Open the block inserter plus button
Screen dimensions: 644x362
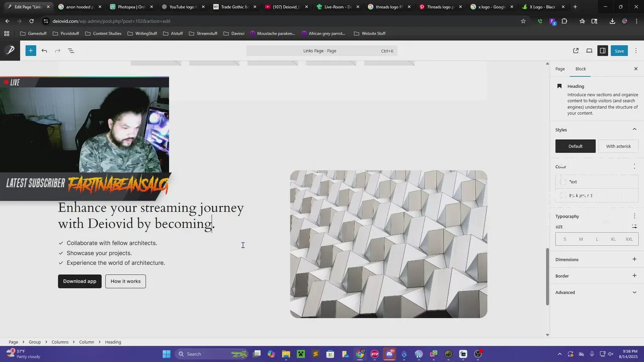click(x=31, y=51)
